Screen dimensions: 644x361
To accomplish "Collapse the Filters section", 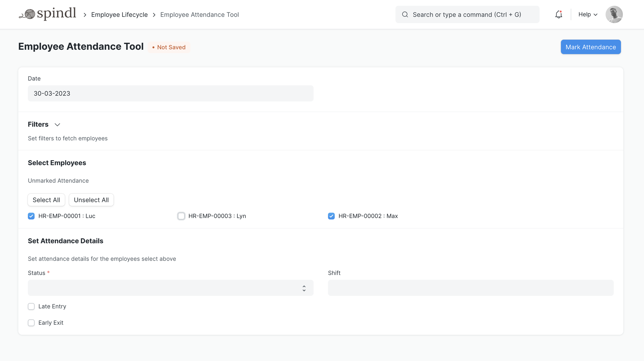I will tap(57, 125).
